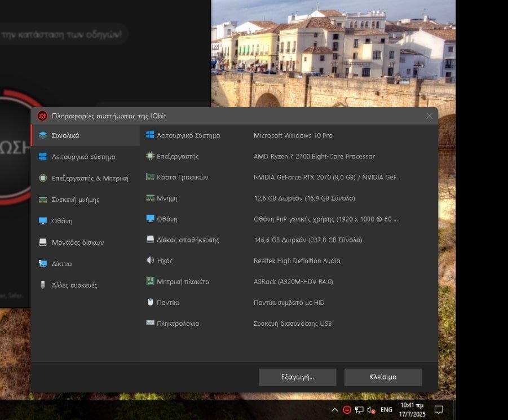Screen dimensions: 508x420
Task: Click the 12,6 GB Δωρεάν memory value
Action: (x=304, y=198)
